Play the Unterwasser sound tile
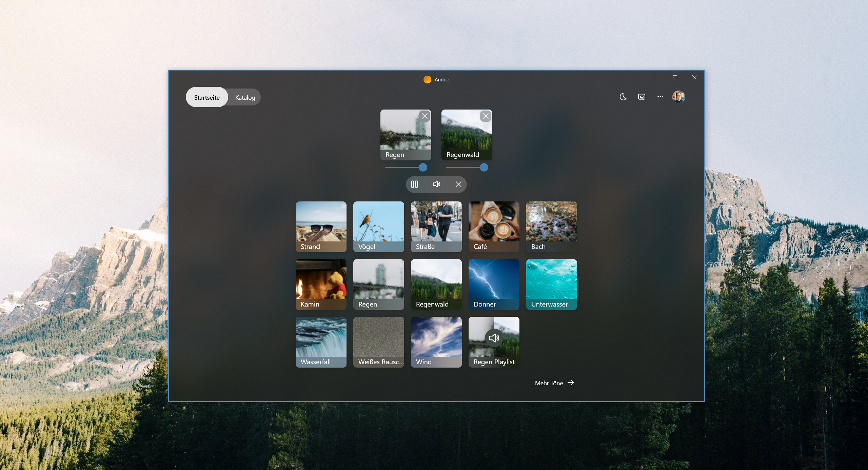 coord(552,285)
